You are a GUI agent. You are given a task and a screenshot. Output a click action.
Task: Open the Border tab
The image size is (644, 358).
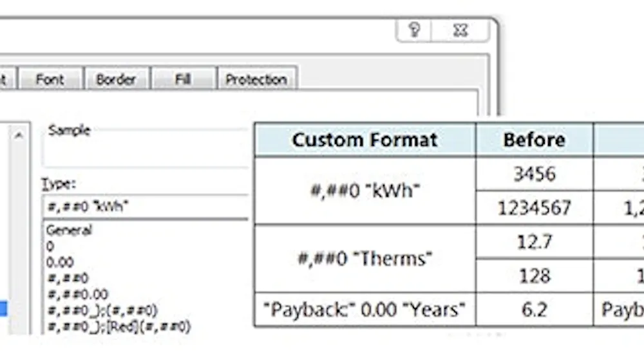pyautogui.click(x=116, y=79)
